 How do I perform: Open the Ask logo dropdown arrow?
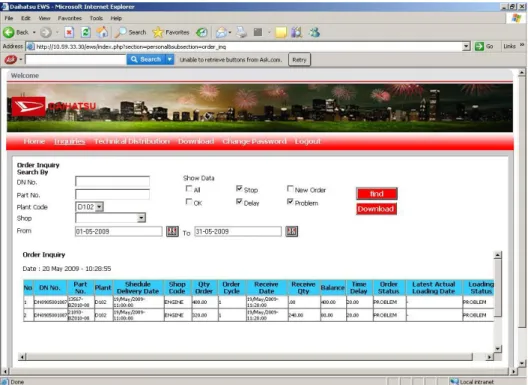click(x=21, y=60)
